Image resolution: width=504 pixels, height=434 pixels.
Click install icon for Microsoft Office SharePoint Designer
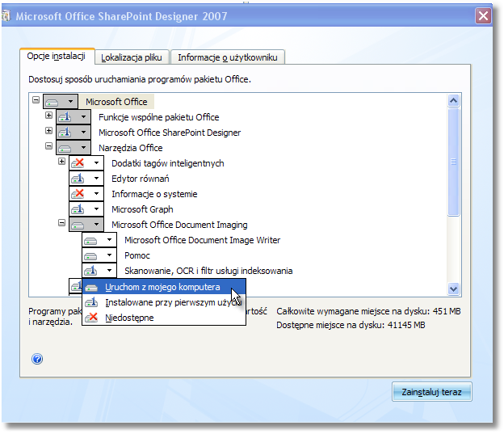pos(65,133)
